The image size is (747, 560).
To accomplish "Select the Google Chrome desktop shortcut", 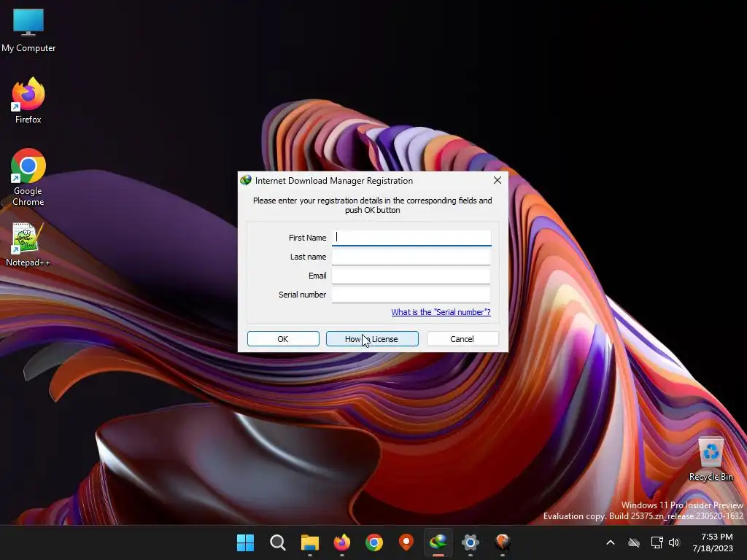I will coord(28,177).
